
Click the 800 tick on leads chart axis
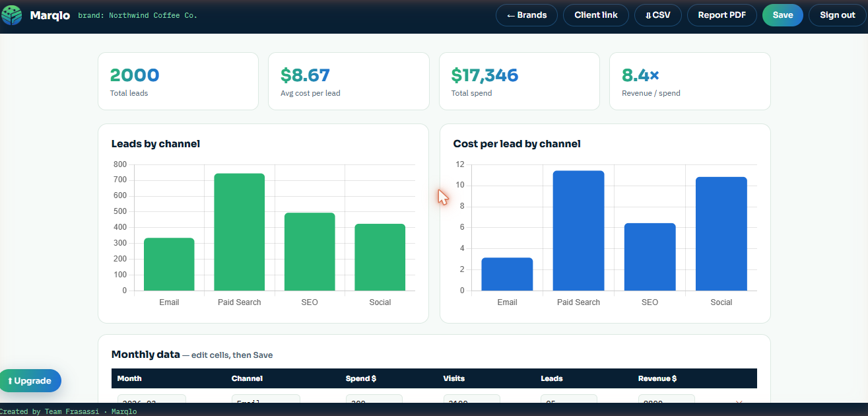click(x=119, y=164)
